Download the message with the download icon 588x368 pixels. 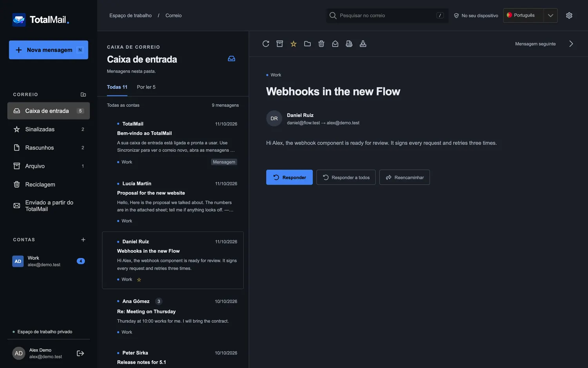[x=363, y=44]
